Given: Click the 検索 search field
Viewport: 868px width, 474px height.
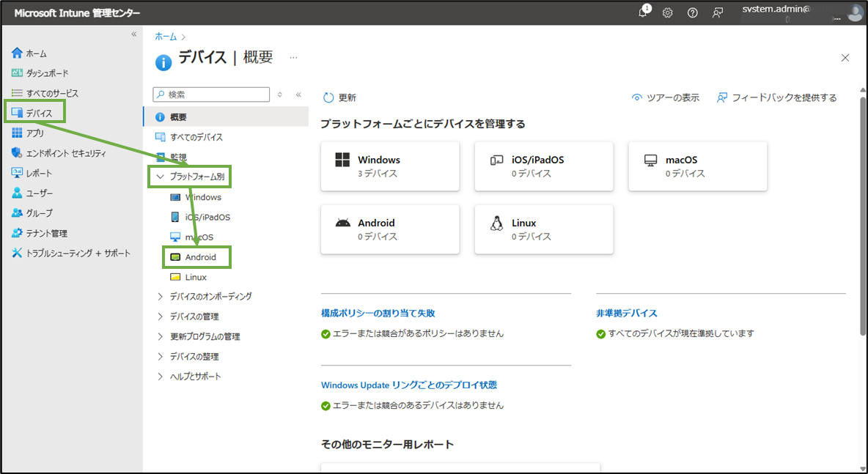Looking at the screenshot, I should click(x=211, y=95).
